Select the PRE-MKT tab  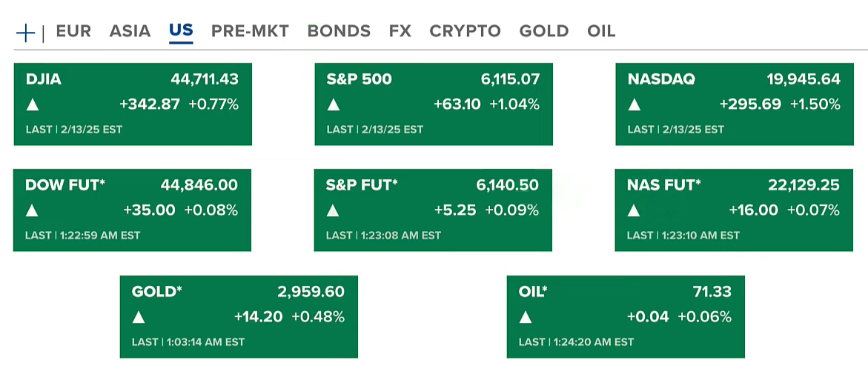pos(250,31)
